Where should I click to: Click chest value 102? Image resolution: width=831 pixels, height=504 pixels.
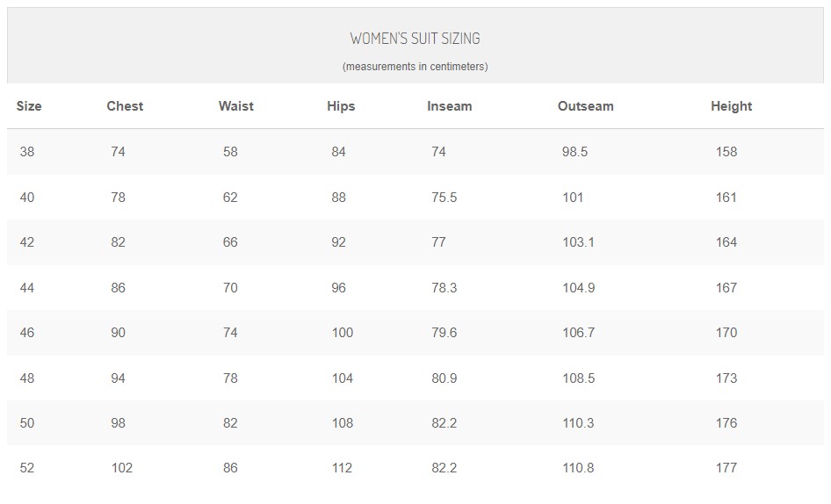tap(122, 468)
